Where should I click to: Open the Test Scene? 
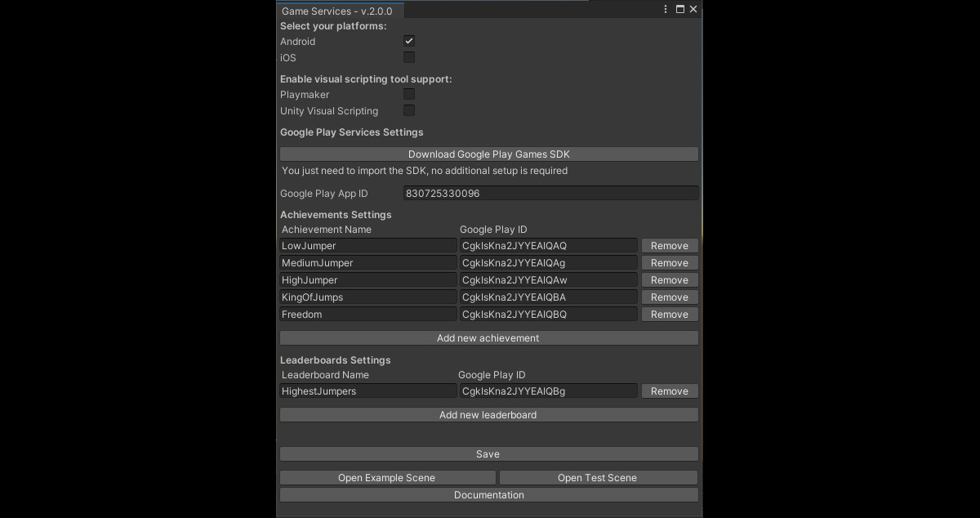tap(599, 478)
